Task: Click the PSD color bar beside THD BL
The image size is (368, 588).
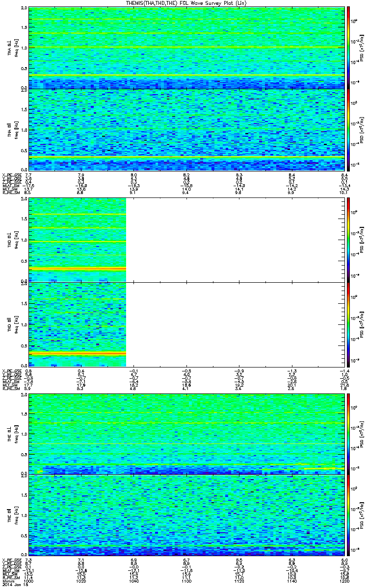Action: [x=348, y=240]
